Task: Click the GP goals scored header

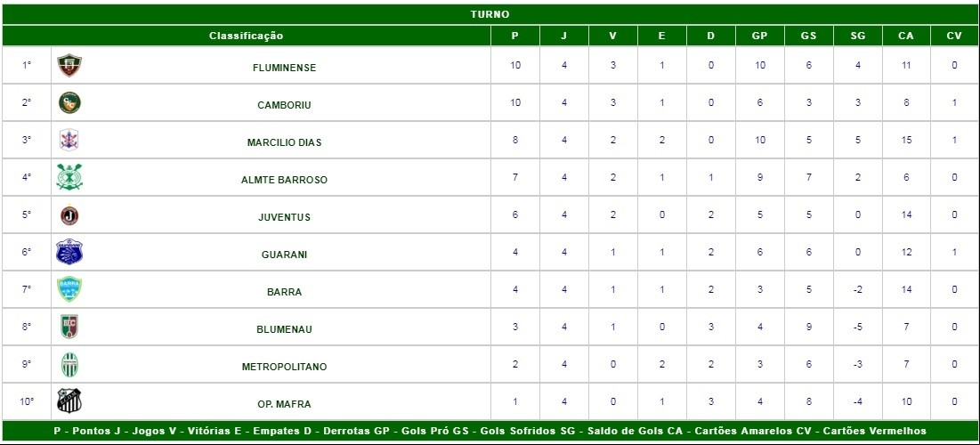Action: click(x=759, y=36)
